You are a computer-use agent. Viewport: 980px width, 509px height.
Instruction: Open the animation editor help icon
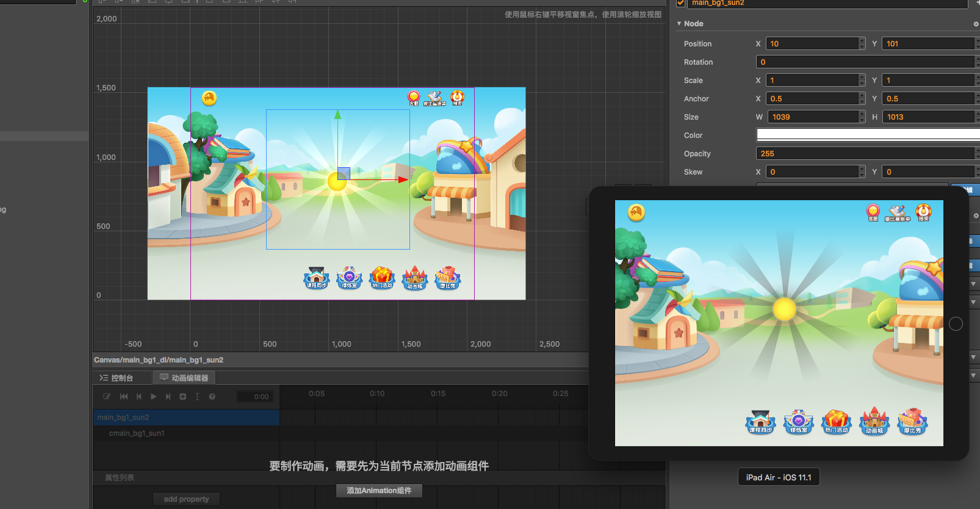pos(212,397)
